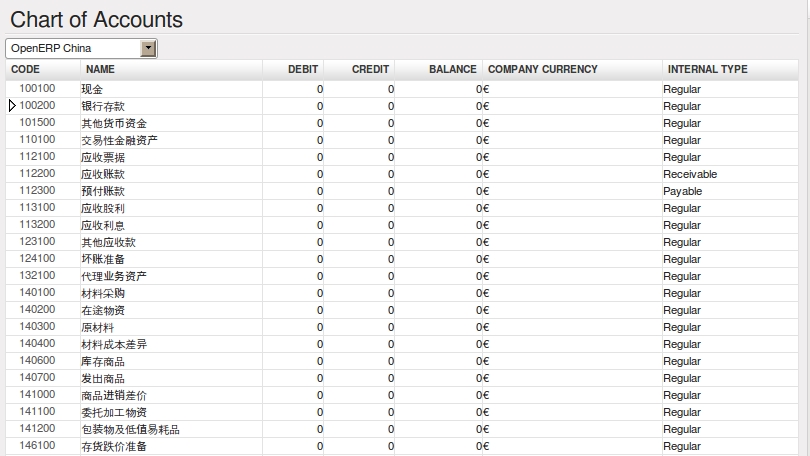The width and height of the screenshot is (810, 456).
Task: Click the INTERNAL TYPE column header
Action: click(x=707, y=69)
